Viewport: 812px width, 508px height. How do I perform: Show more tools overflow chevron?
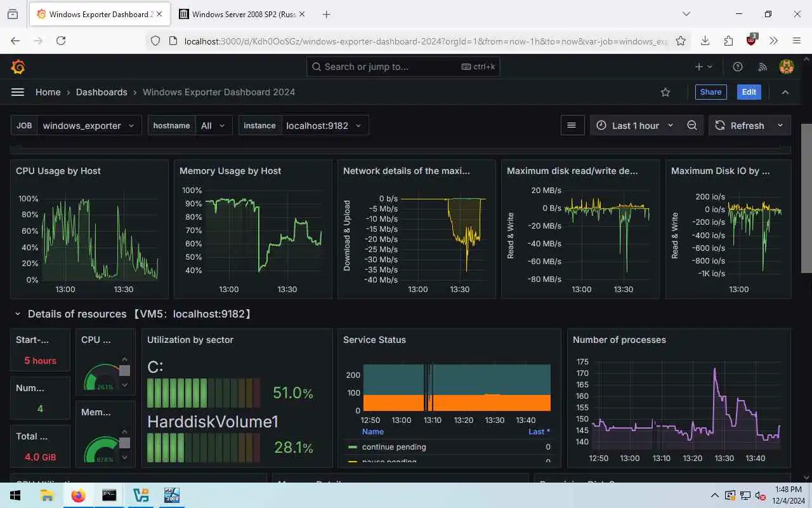pyautogui.click(x=774, y=41)
